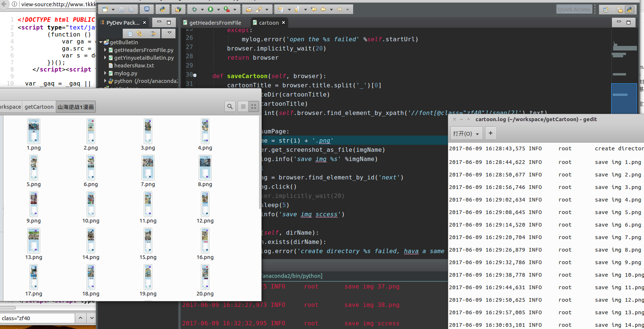Click the Last Edit Location icon
The height and width of the screenshot is (329, 644).
(x=314, y=9)
